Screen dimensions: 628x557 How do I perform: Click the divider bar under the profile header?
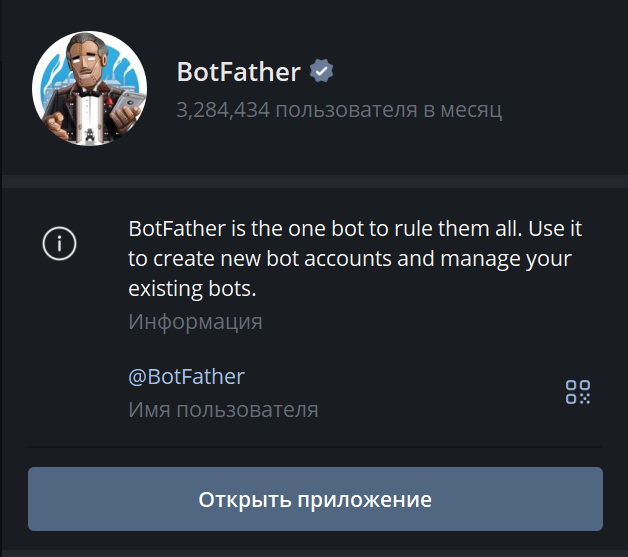click(x=315, y=181)
